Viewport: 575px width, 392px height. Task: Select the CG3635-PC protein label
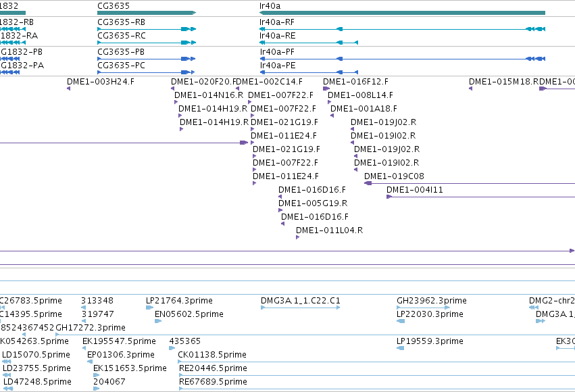121,66
